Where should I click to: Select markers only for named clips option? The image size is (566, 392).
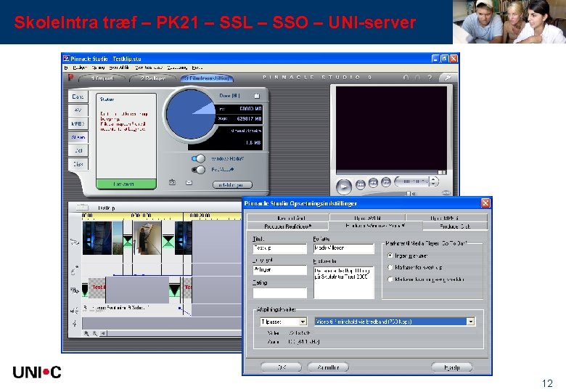click(x=390, y=279)
